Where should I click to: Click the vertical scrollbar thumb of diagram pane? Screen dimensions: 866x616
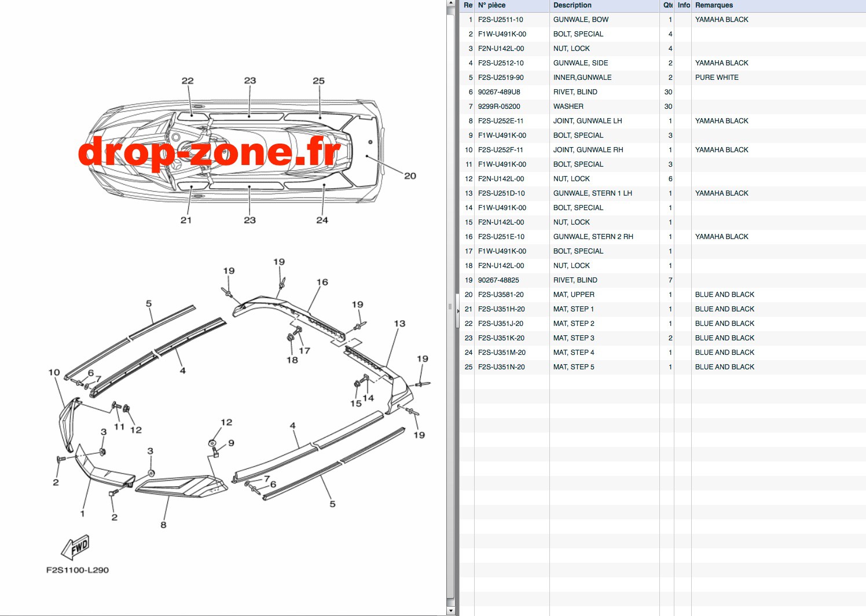coord(451,305)
